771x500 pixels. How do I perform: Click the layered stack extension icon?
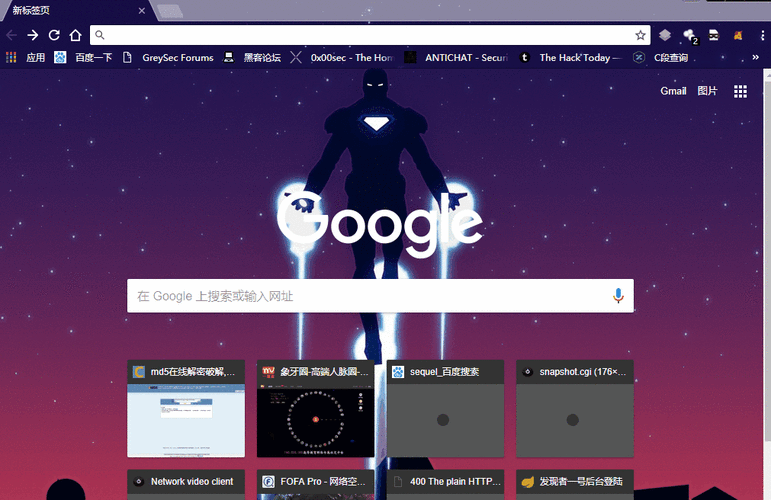(665, 35)
